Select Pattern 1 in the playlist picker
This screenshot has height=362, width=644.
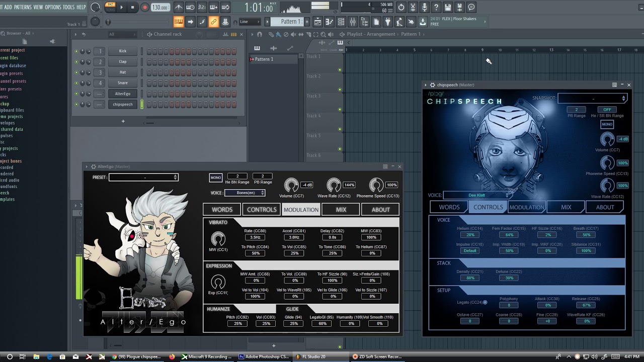click(x=272, y=59)
